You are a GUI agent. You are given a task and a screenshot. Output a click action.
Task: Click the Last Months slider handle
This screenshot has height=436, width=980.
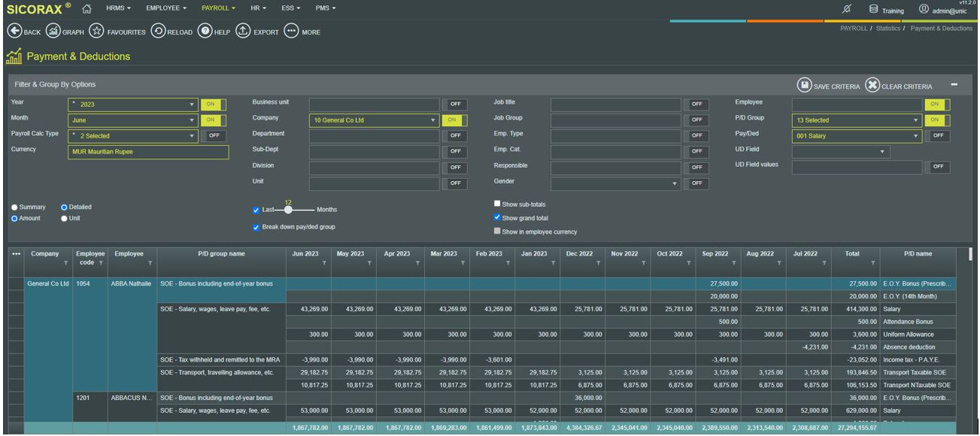pyautogui.click(x=287, y=210)
